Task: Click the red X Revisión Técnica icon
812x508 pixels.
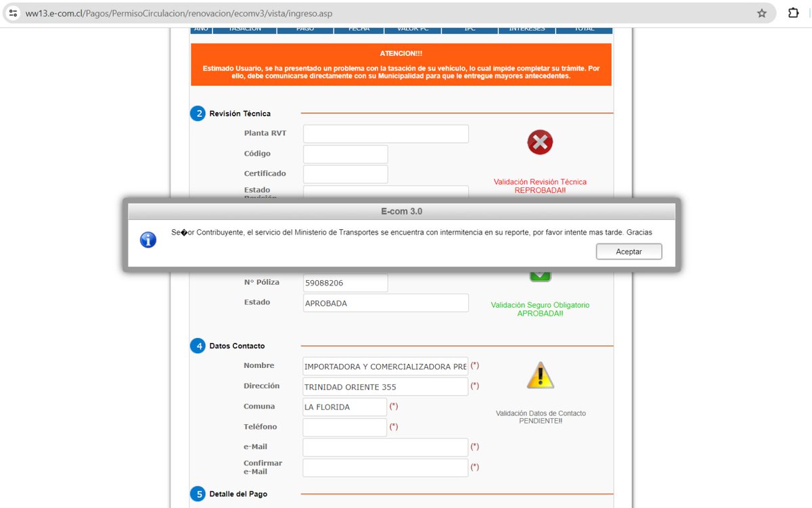Action: tap(540, 142)
